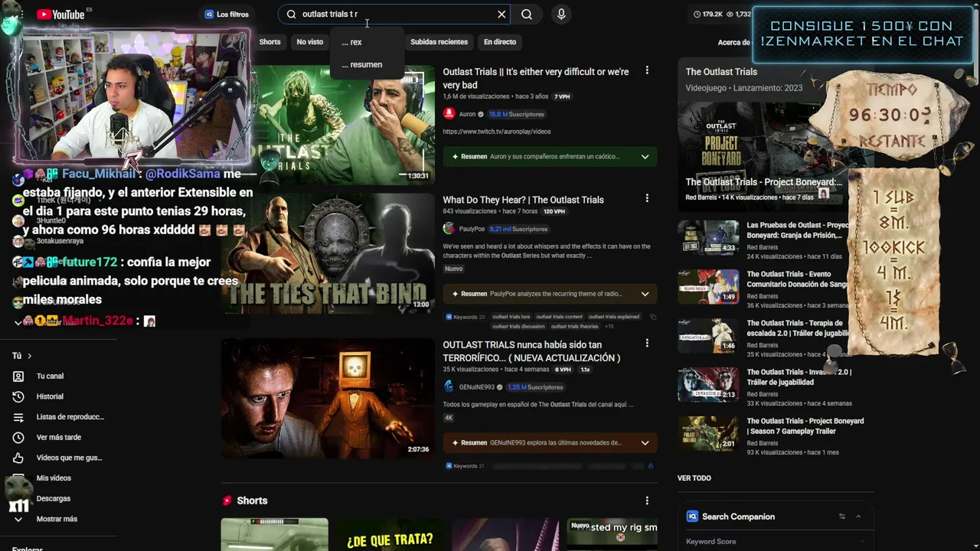Image resolution: width=980 pixels, height=551 pixels.
Task: Open the Shorts shelf logo icon
Action: pyautogui.click(x=227, y=500)
